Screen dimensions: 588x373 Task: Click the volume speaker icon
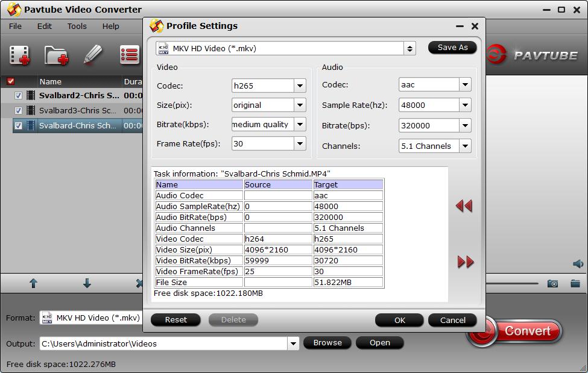click(x=578, y=264)
